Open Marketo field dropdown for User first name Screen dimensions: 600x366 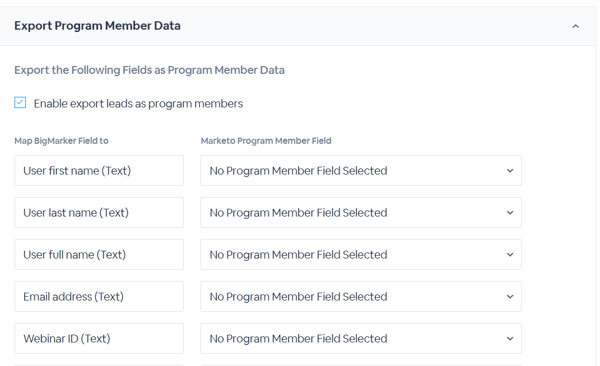(361, 171)
